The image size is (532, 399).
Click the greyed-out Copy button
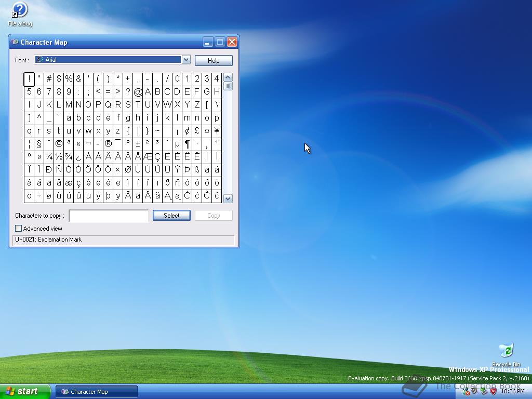(x=214, y=216)
